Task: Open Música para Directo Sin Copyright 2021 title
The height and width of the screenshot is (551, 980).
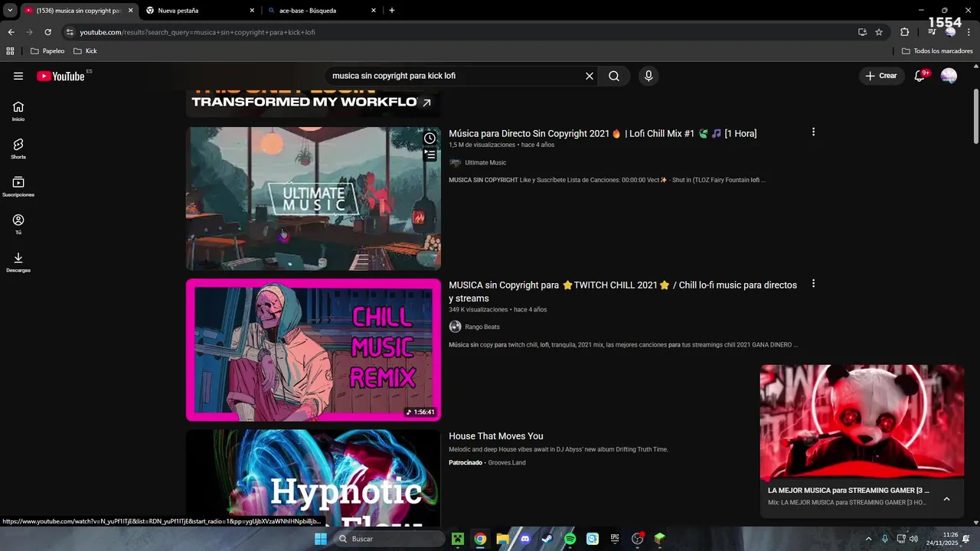Action: pyautogui.click(x=603, y=133)
